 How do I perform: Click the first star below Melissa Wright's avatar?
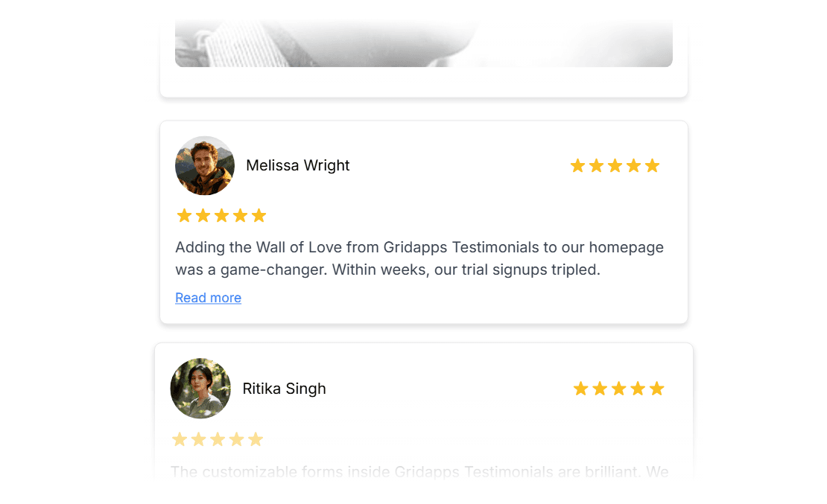point(184,215)
